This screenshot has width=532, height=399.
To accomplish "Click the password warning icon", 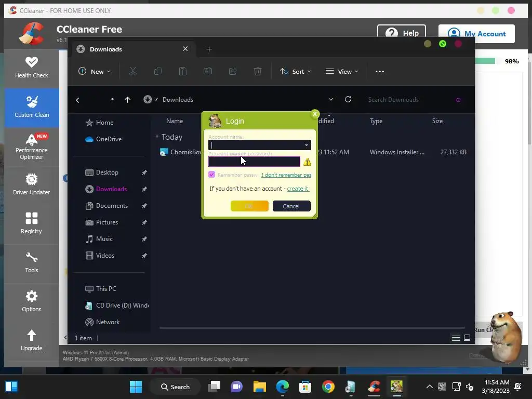I will [x=307, y=162].
